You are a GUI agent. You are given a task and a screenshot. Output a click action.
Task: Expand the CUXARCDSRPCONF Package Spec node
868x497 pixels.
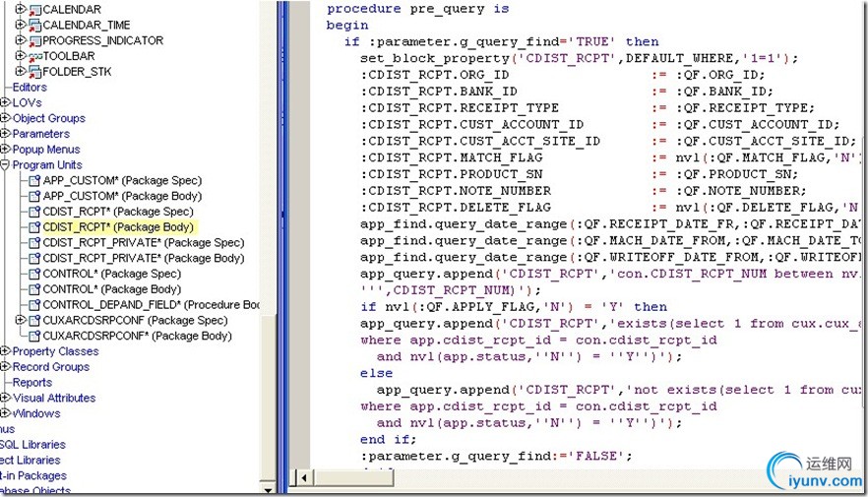pos(20,319)
